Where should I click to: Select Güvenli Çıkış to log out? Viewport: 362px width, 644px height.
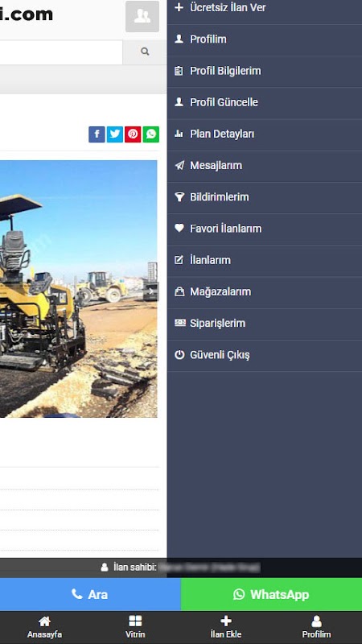[x=265, y=355]
